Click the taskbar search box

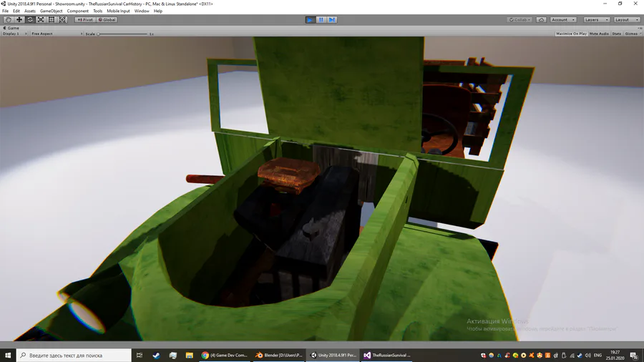(74, 356)
